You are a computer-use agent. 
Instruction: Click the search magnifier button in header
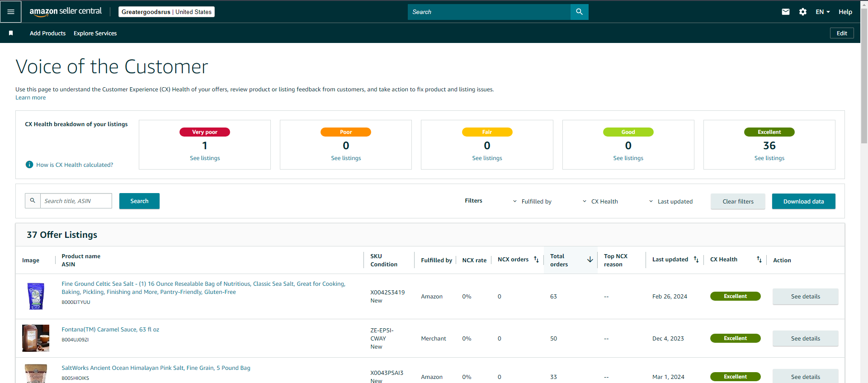579,12
